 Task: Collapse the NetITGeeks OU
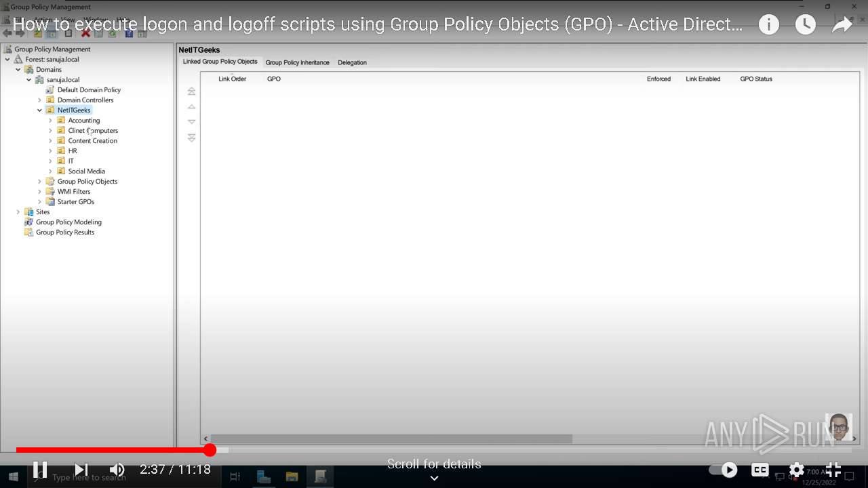coord(39,110)
